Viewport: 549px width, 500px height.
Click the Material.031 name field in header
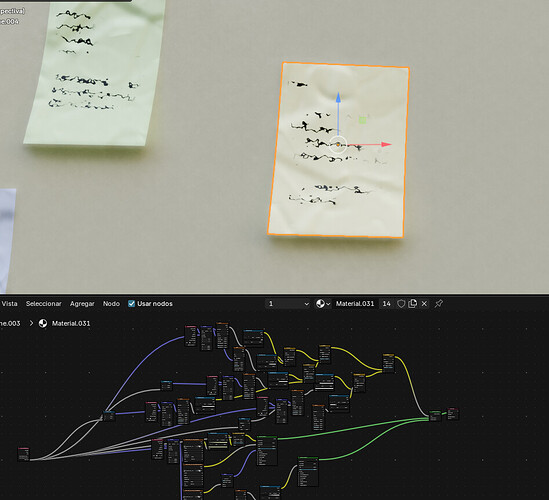click(x=355, y=304)
